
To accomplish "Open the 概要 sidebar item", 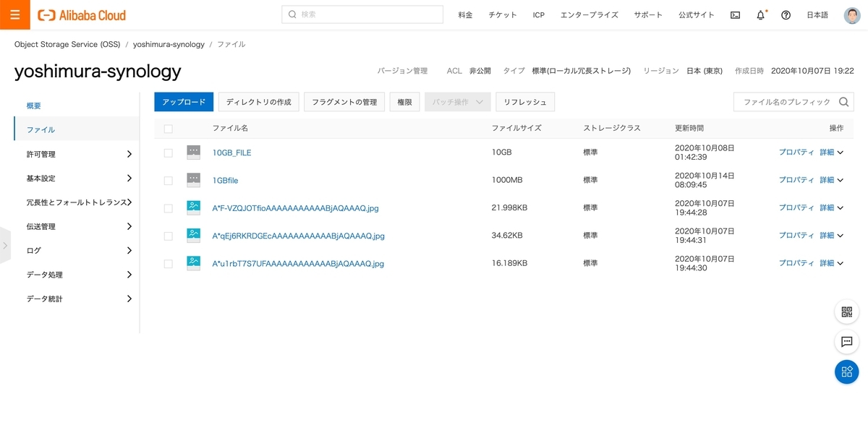I will 34,106.
